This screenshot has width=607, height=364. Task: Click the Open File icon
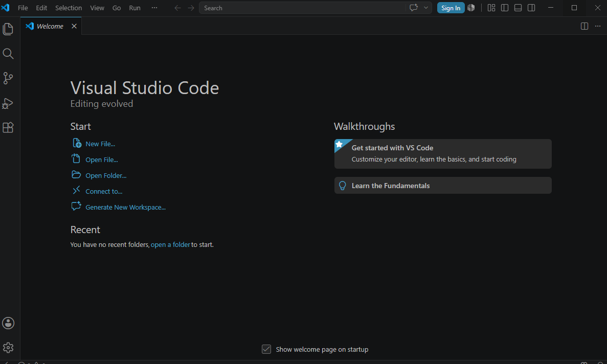click(76, 158)
